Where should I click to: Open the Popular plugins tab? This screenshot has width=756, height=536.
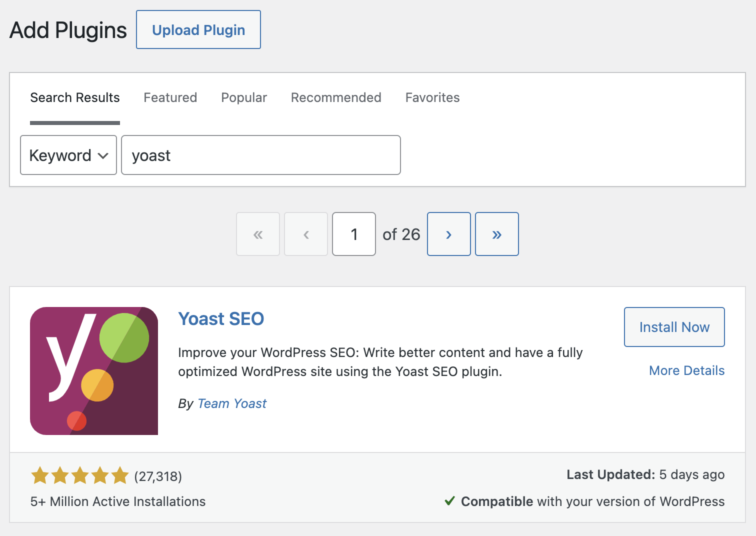(x=243, y=97)
